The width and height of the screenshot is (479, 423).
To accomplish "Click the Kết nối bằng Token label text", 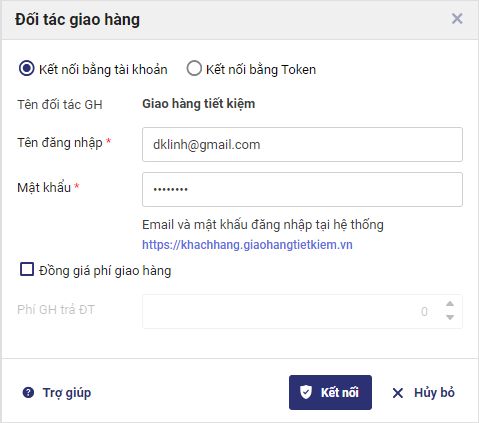I will 261,70.
